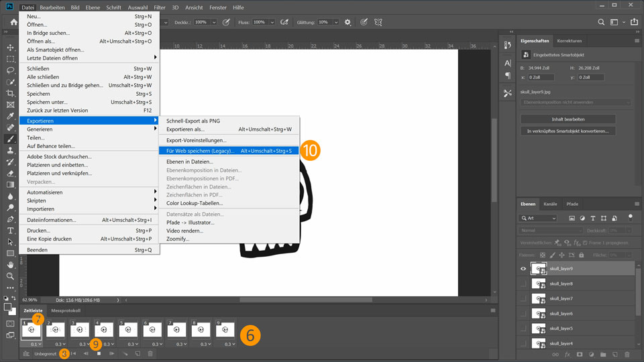Click the 'Inhalt bearbeiten' button
Viewport: 644px width, 362px height.
(568, 119)
